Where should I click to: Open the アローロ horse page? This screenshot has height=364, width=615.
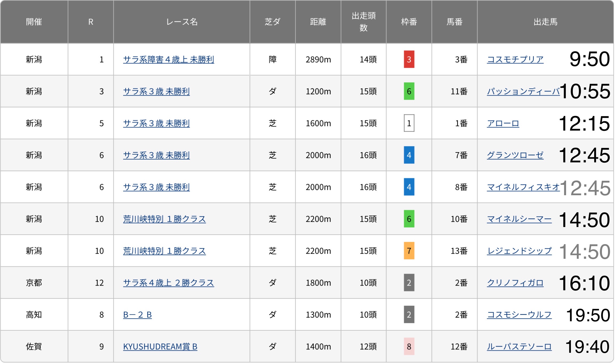pyautogui.click(x=503, y=123)
